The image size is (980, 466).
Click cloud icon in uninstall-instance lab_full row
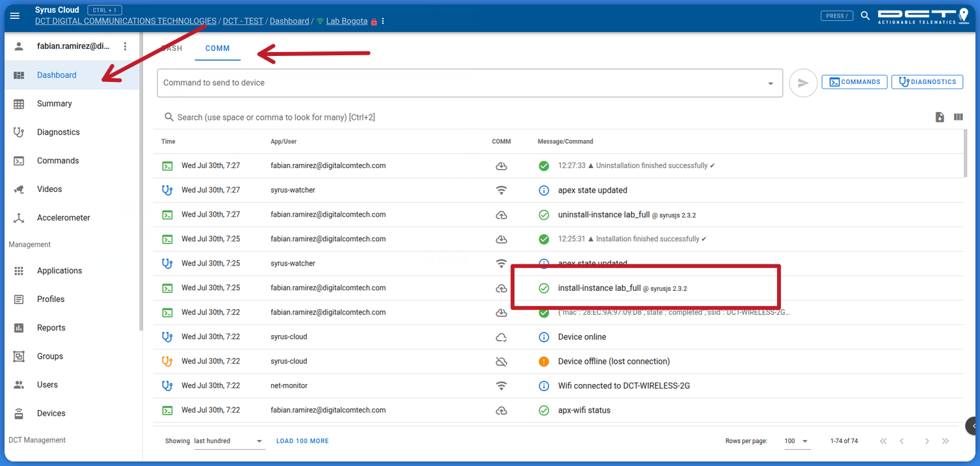click(501, 215)
